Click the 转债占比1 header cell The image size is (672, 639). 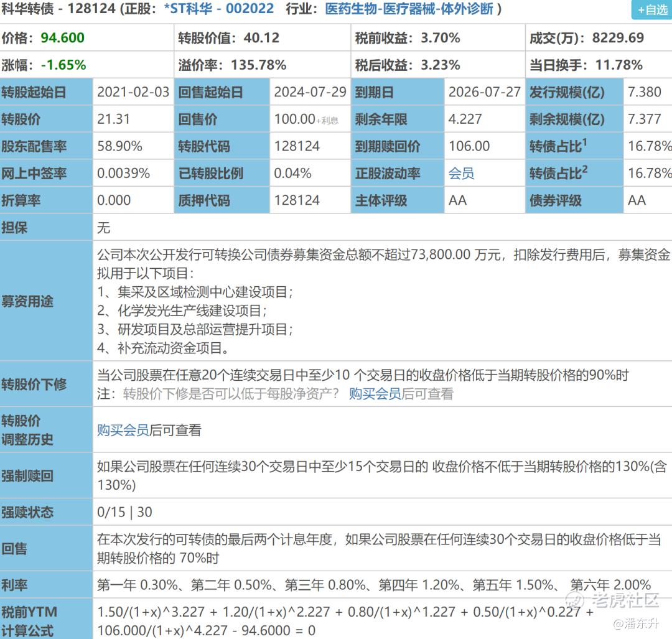click(574, 146)
